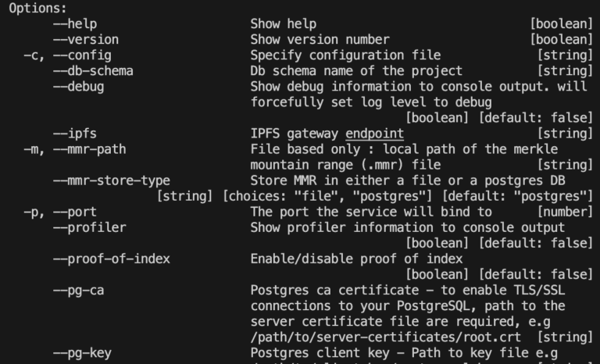Click the "--db-schema" option name

pos(93,71)
